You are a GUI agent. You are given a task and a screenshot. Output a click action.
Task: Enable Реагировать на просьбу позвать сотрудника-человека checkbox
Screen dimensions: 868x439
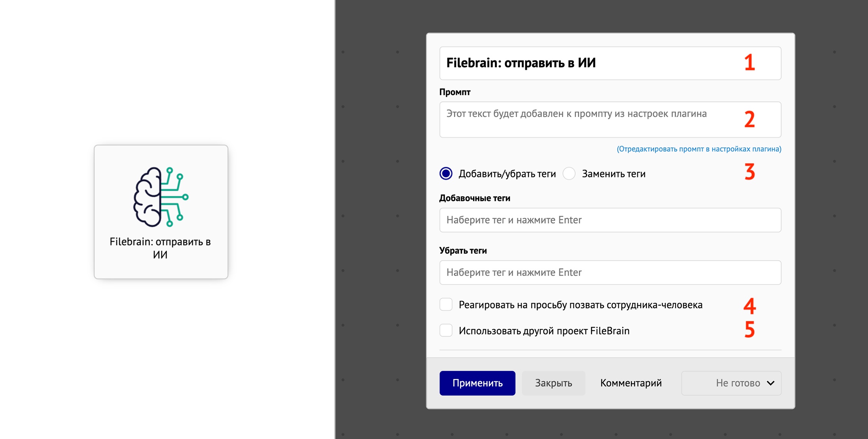pos(446,304)
